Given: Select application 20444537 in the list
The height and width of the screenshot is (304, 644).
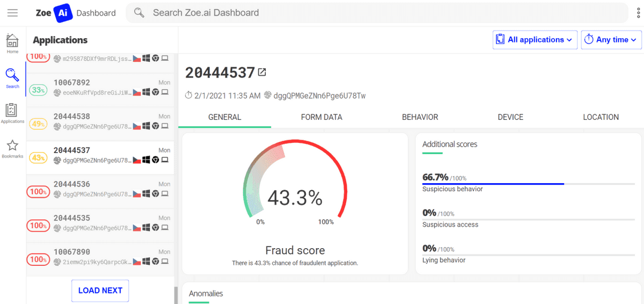Looking at the screenshot, I should click(100, 158).
